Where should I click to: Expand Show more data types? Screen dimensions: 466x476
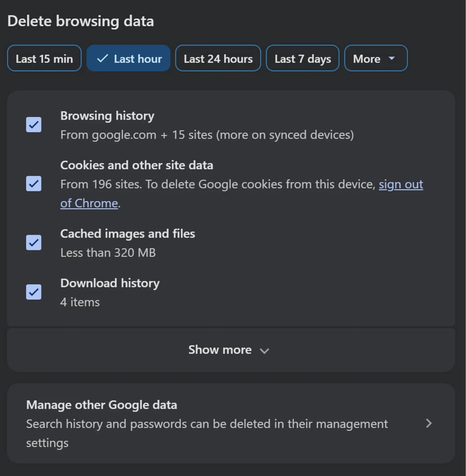[x=220, y=350]
